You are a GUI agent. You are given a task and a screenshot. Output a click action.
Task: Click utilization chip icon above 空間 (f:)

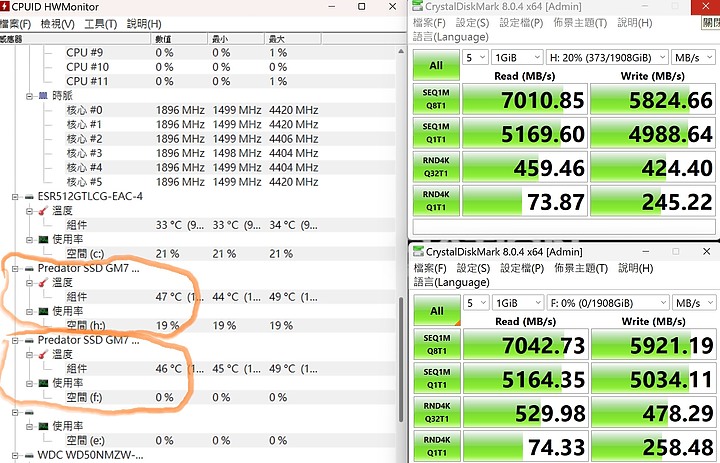pyautogui.click(x=43, y=383)
